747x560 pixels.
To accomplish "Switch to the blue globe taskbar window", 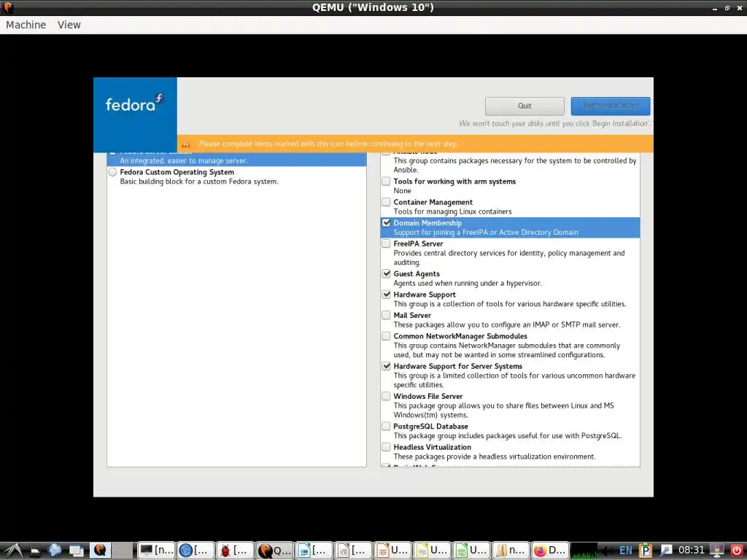I will coord(196,551).
